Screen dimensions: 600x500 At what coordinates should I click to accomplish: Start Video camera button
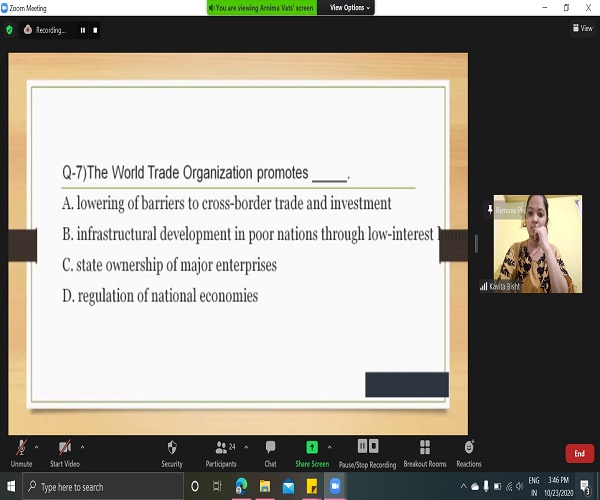(65, 454)
